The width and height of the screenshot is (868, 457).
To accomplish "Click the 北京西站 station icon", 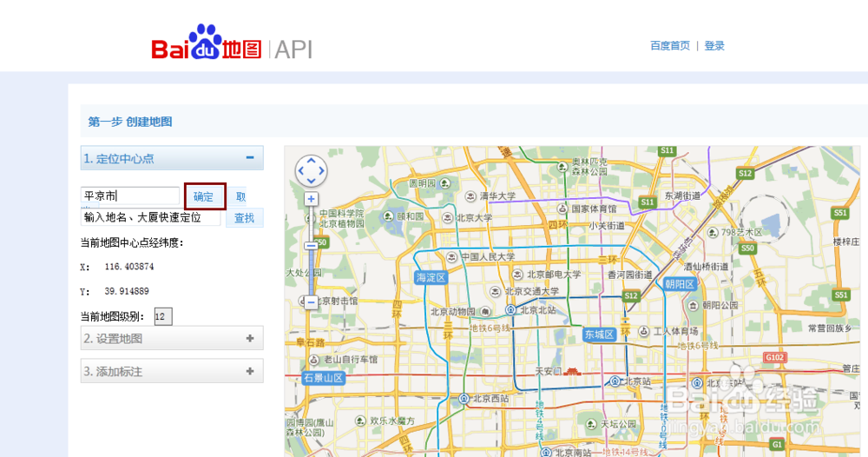I will point(464,398).
